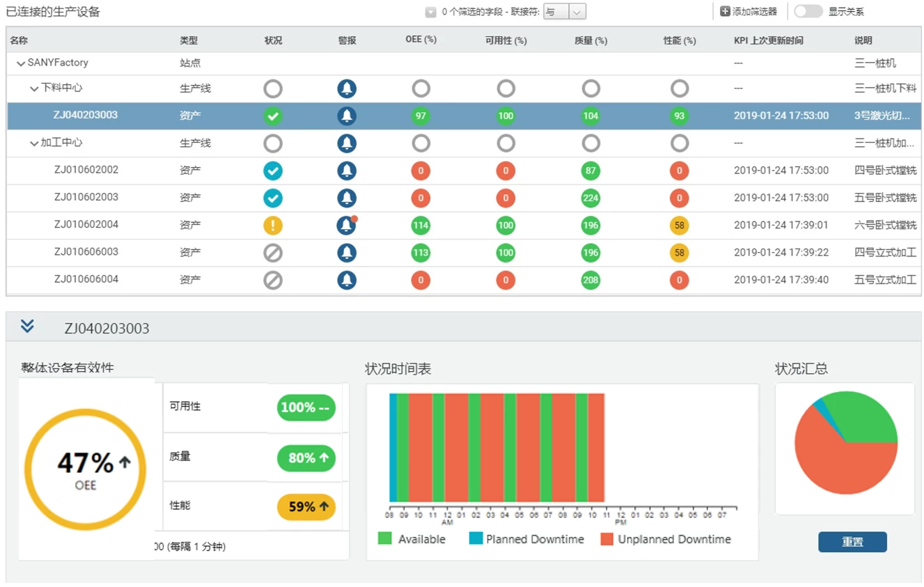924x587 pixels.
Task: Click performance 58 badge for ZJ010602004
Action: click(680, 225)
